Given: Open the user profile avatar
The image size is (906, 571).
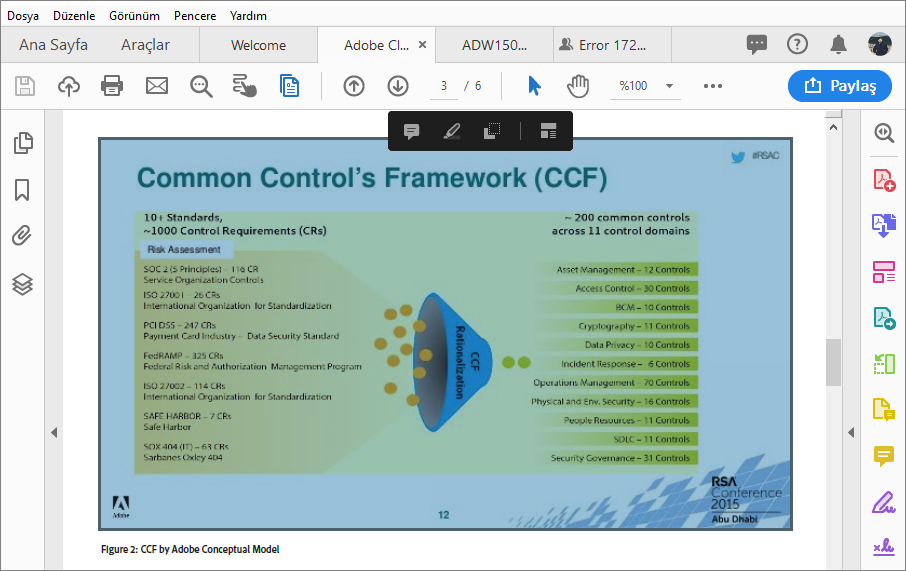Looking at the screenshot, I should [x=879, y=44].
